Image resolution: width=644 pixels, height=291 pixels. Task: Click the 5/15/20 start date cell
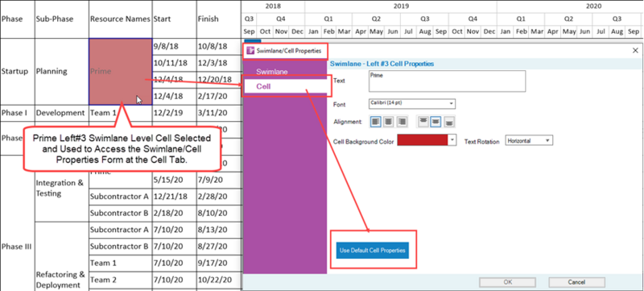(x=174, y=180)
